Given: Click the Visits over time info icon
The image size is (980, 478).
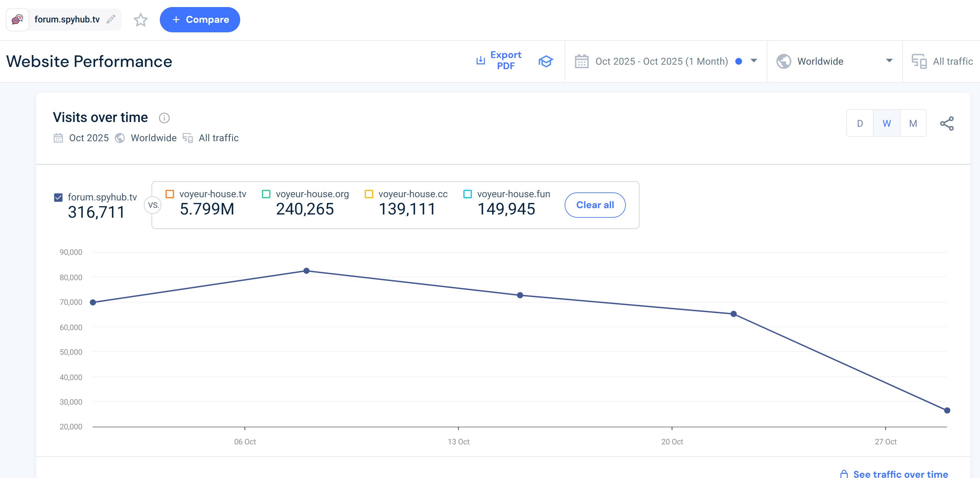Looking at the screenshot, I should [164, 118].
